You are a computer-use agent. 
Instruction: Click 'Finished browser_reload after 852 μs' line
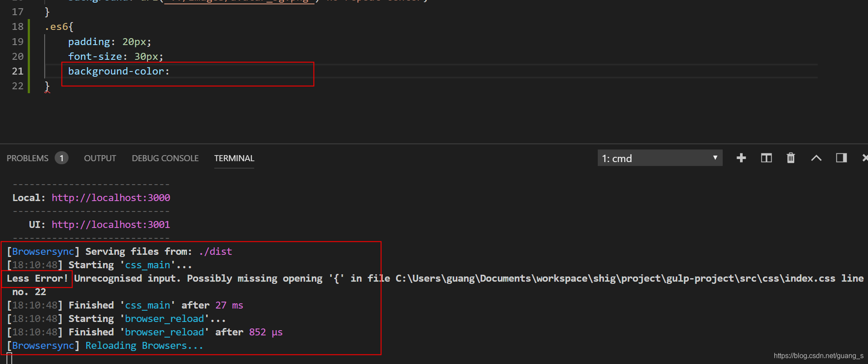[x=145, y=332]
